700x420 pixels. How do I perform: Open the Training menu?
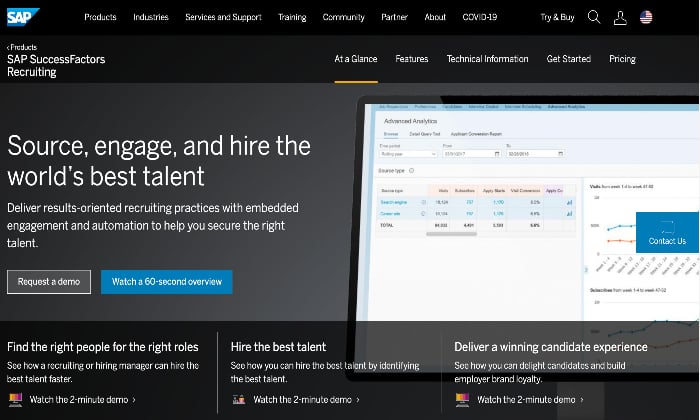292,17
